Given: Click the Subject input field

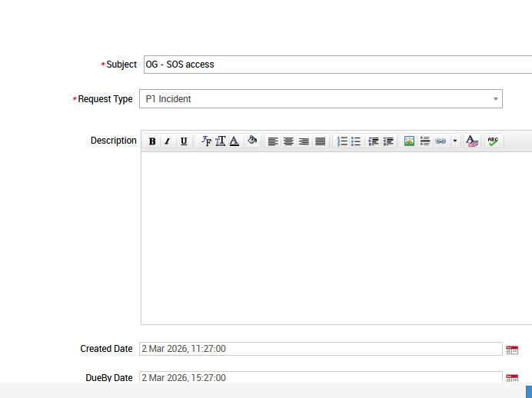Looking at the screenshot, I should 338,65.
